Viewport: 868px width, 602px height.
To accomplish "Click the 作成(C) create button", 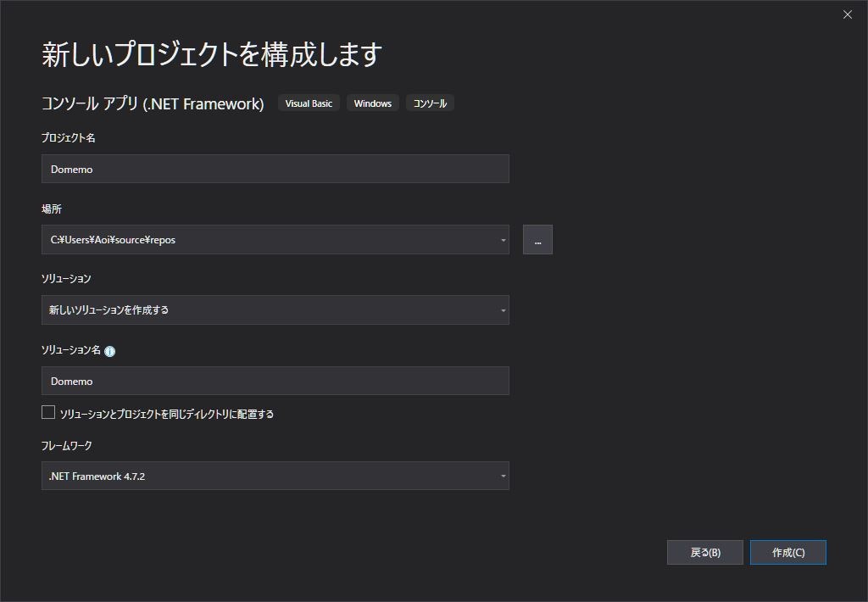I will tap(787, 552).
